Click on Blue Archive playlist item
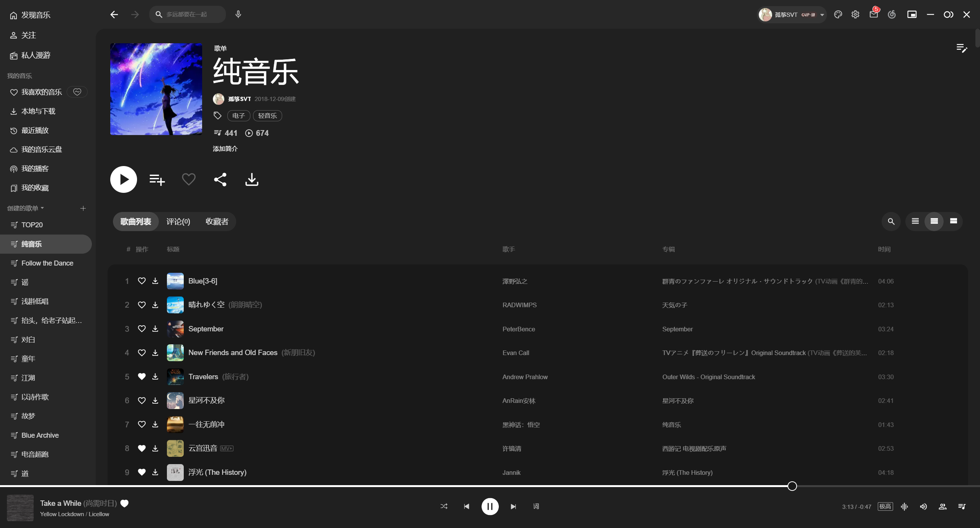 pyautogui.click(x=40, y=435)
